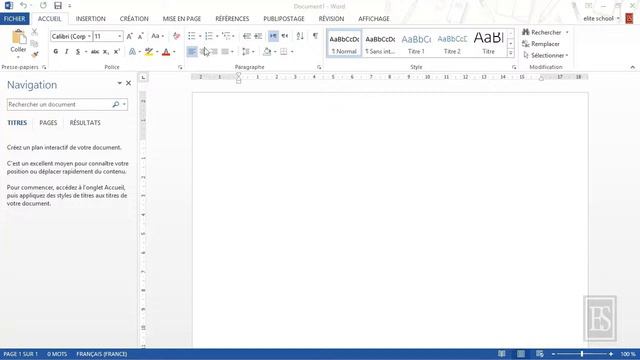Screen dimensions: 640x360
Task: Open the FICHIER tab
Action: pos(15,19)
